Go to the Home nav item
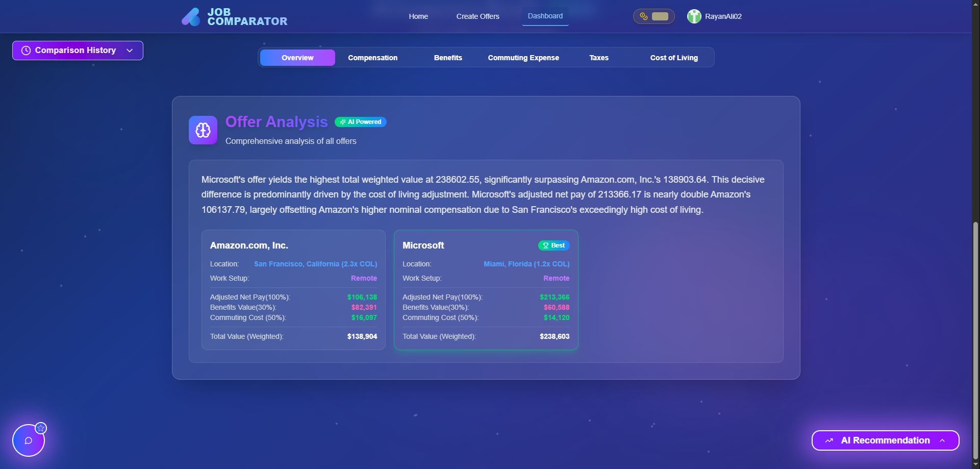980x469 pixels. pyautogui.click(x=418, y=16)
